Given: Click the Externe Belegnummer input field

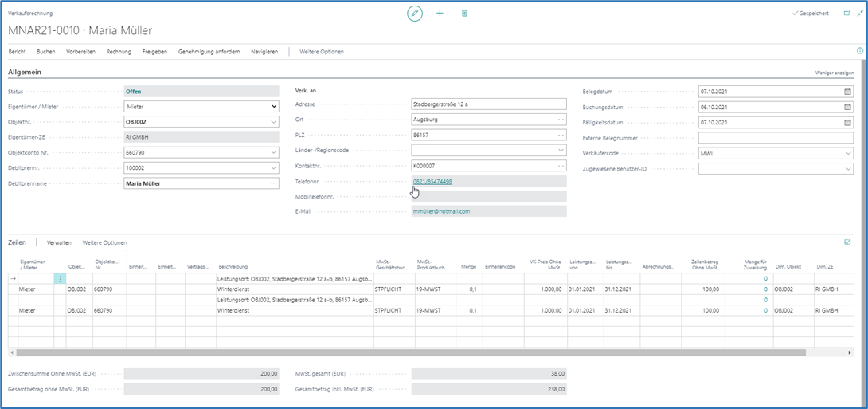Looking at the screenshot, I should (x=776, y=138).
